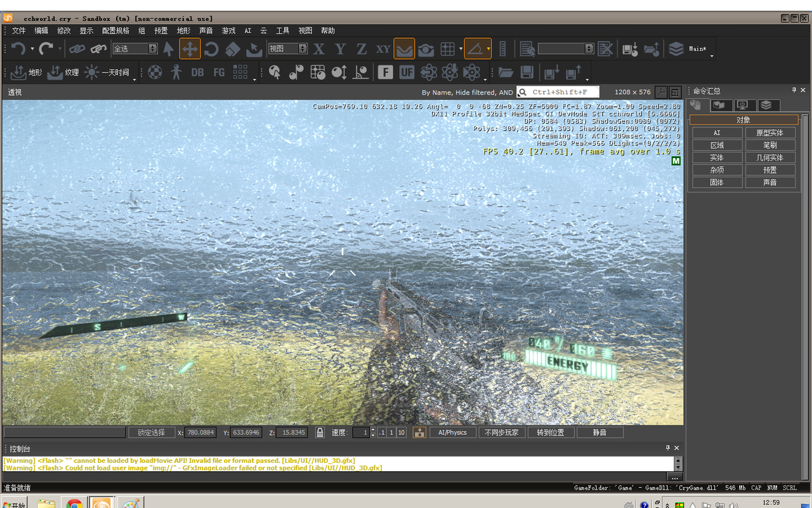Choose the Select arrow tool
Viewport: 812px width, 508px height.
(x=168, y=48)
